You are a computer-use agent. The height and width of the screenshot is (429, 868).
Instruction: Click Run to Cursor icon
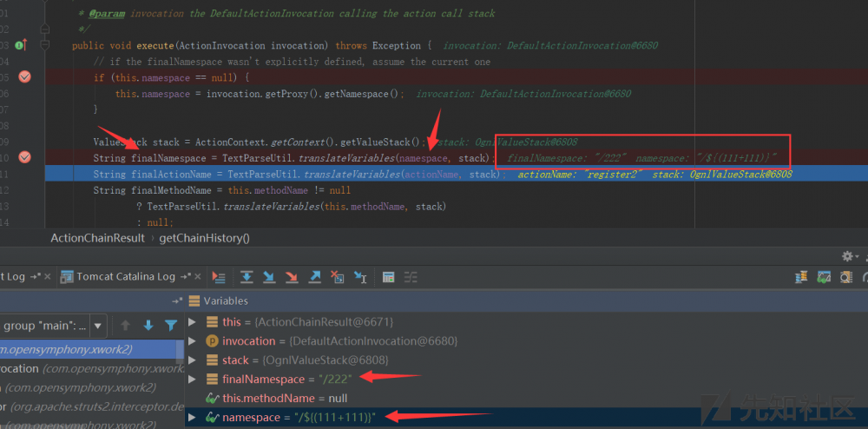coord(360,277)
